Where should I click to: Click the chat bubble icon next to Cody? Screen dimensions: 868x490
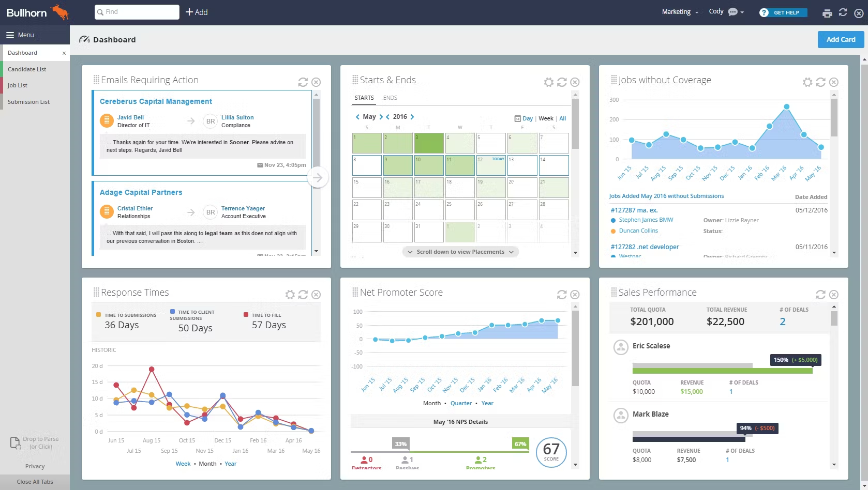pos(734,11)
